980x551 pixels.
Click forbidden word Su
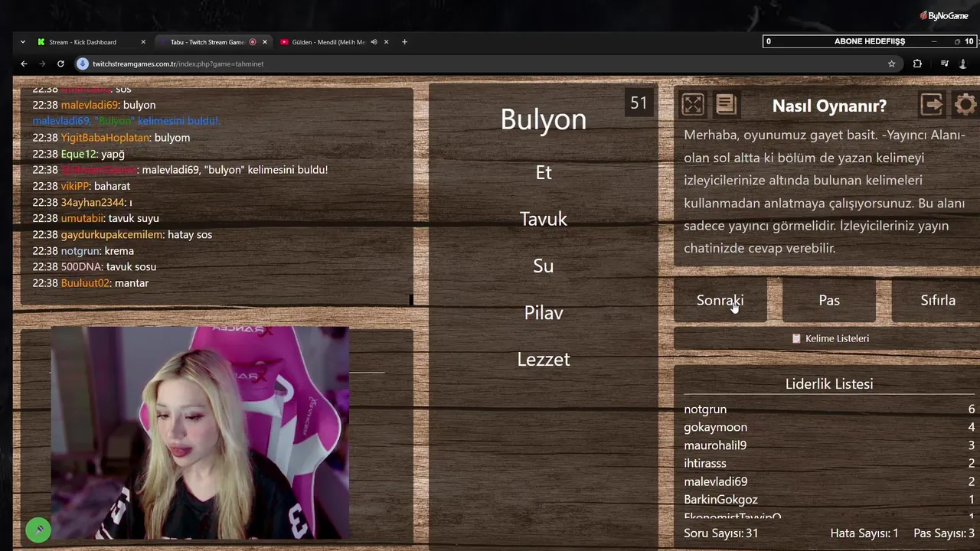coord(544,266)
